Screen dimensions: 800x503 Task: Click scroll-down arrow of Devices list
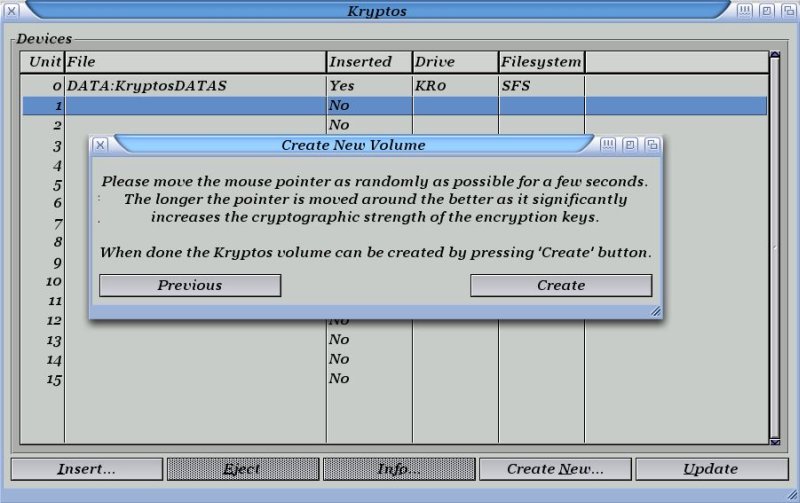[774, 442]
